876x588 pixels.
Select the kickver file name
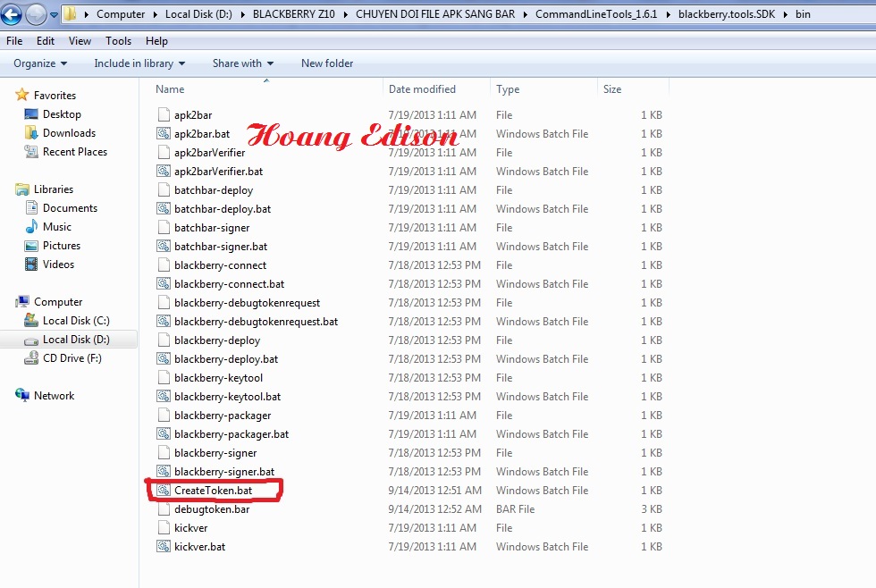pyautogui.click(x=190, y=528)
